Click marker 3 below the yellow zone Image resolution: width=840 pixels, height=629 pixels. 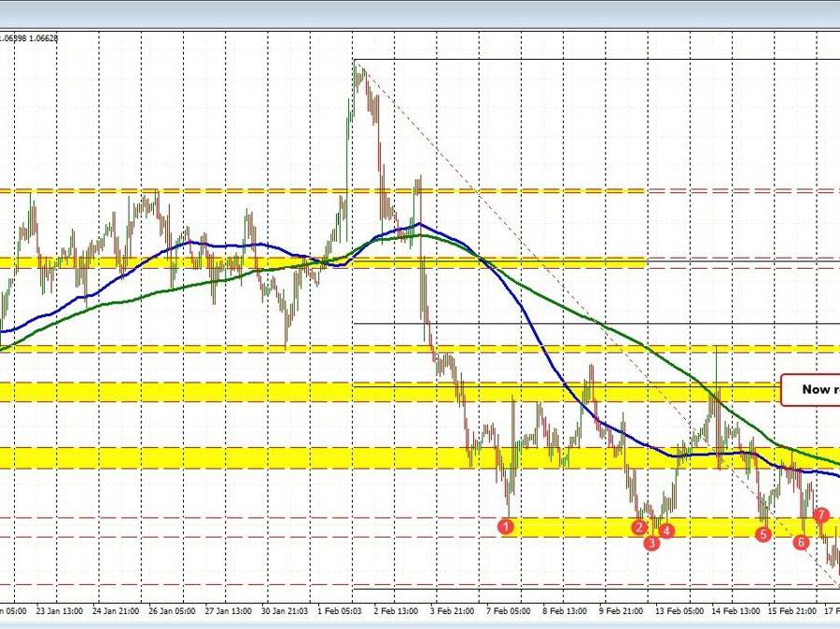click(x=651, y=543)
